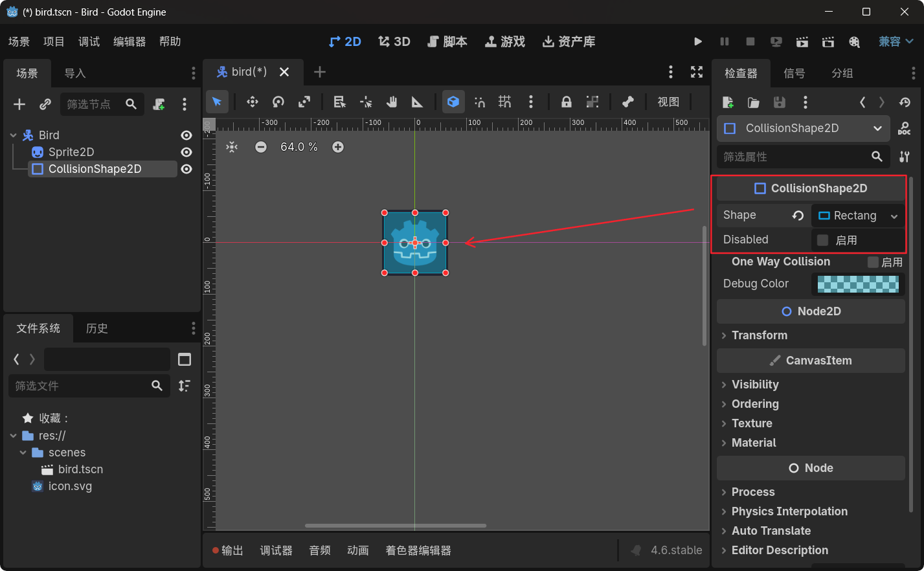
Task: Activate the Ruler measure tool
Action: [x=418, y=102]
